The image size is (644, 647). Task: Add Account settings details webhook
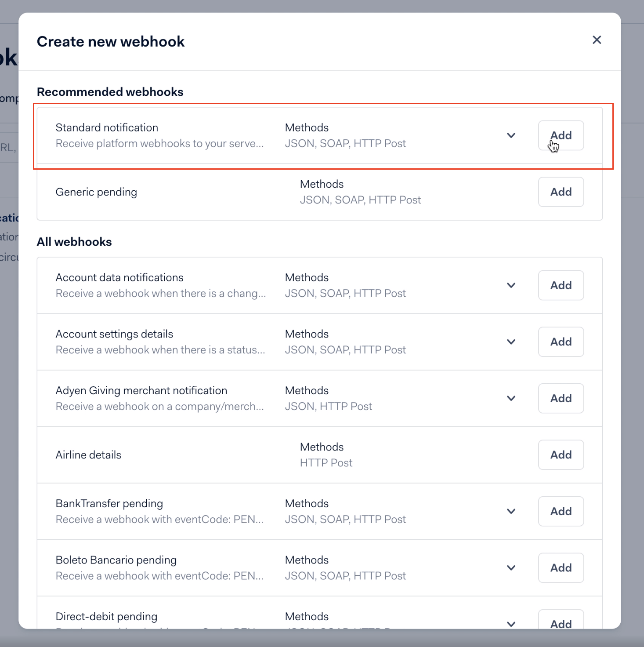coord(561,342)
